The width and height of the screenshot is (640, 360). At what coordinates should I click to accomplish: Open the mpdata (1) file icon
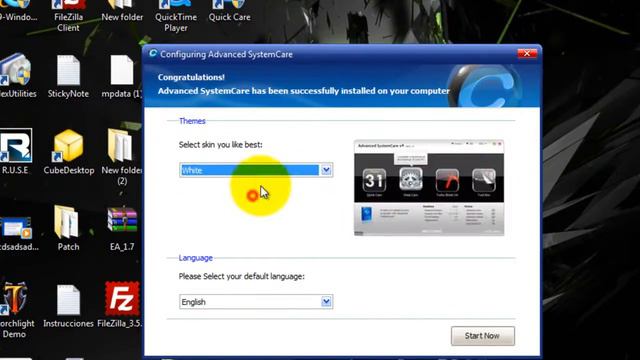(122, 76)
